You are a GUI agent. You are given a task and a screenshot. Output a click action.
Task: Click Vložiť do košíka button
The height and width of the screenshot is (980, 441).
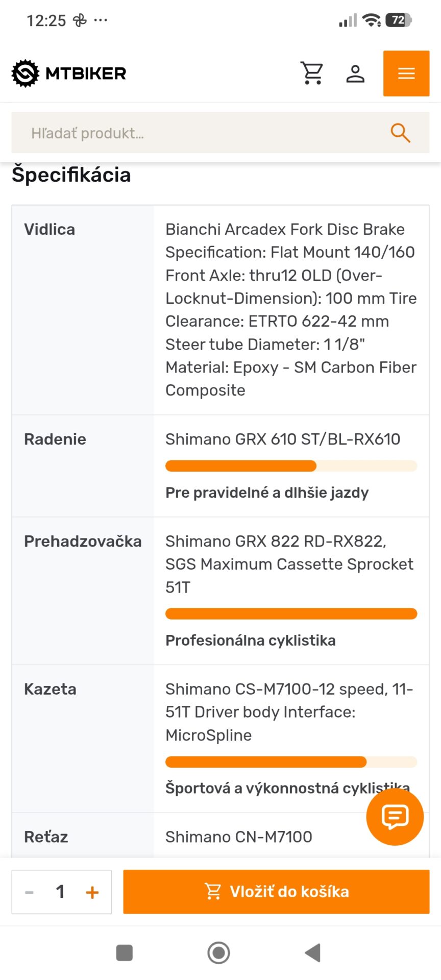pos(276,892)
